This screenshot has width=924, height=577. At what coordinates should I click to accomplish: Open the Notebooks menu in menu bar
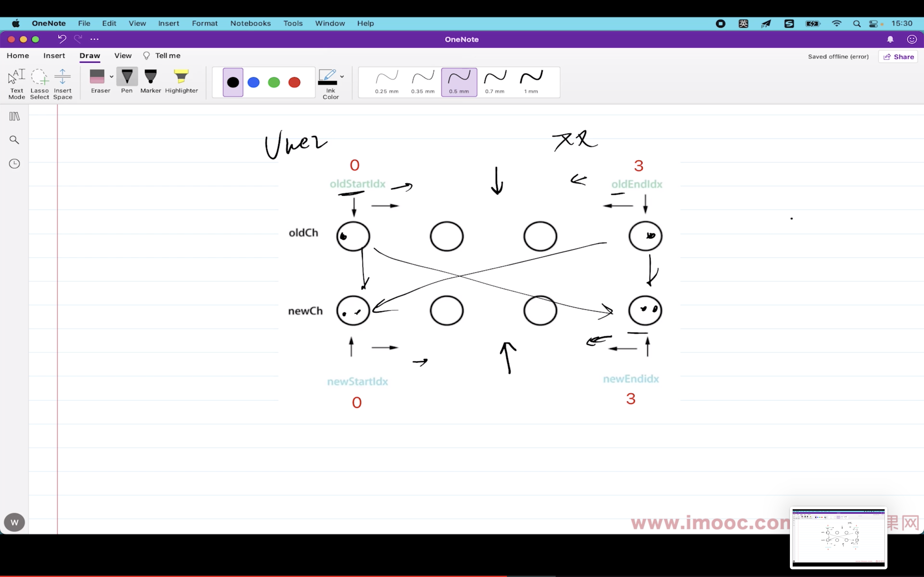(251, 23)
